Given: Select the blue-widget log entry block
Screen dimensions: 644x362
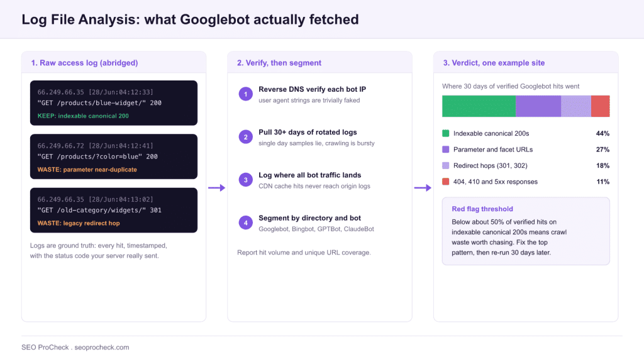Looking at the screenshot, I should pyautogui.click(x=114, y=103).
